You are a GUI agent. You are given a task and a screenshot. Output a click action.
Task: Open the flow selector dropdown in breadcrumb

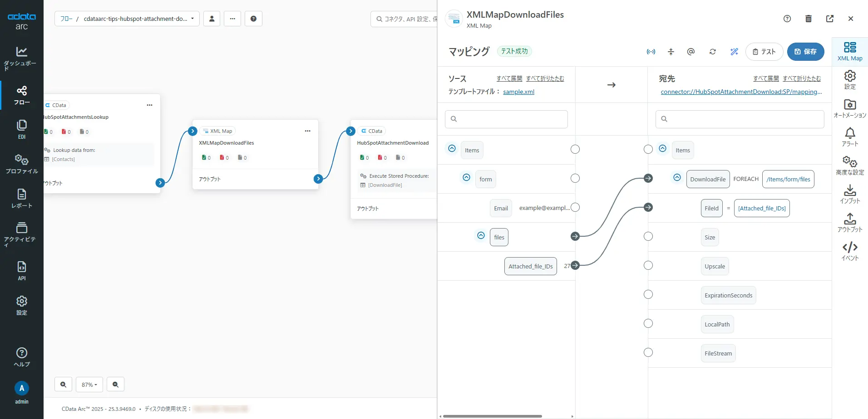click(x=192, y=19)
